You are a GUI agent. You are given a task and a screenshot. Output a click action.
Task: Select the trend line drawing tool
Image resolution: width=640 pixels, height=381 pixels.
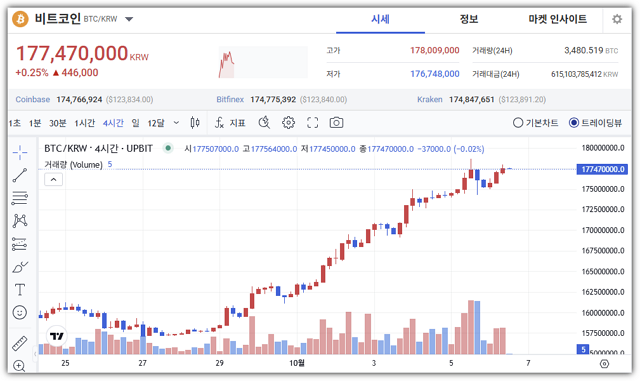(20, 175)
